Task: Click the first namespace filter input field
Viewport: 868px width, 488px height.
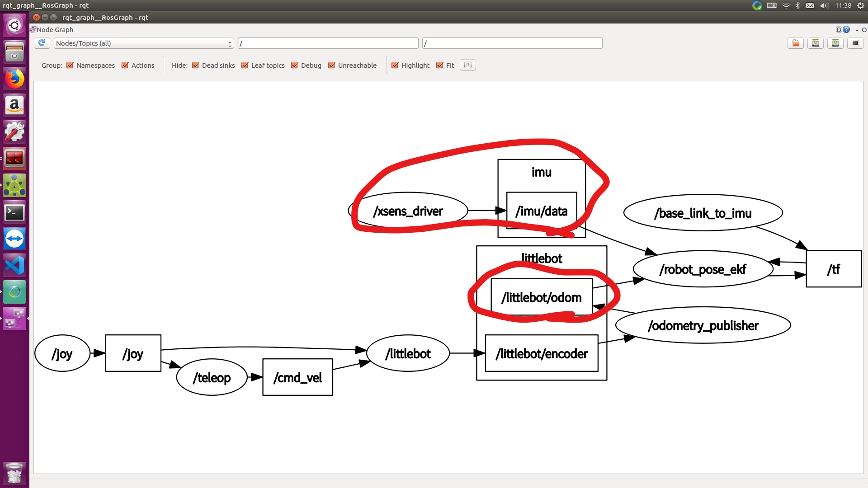Action: pyautogui.click(x=328, y=43)
